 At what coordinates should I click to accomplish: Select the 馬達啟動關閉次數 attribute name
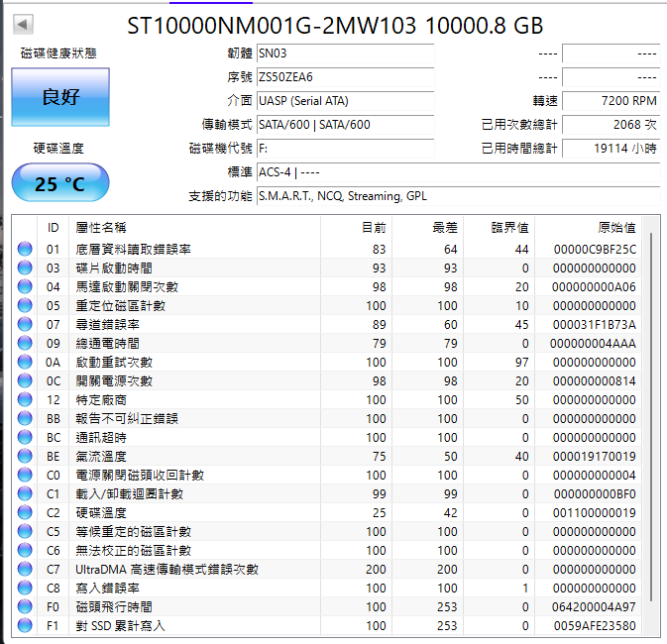(x=127, y=286)
